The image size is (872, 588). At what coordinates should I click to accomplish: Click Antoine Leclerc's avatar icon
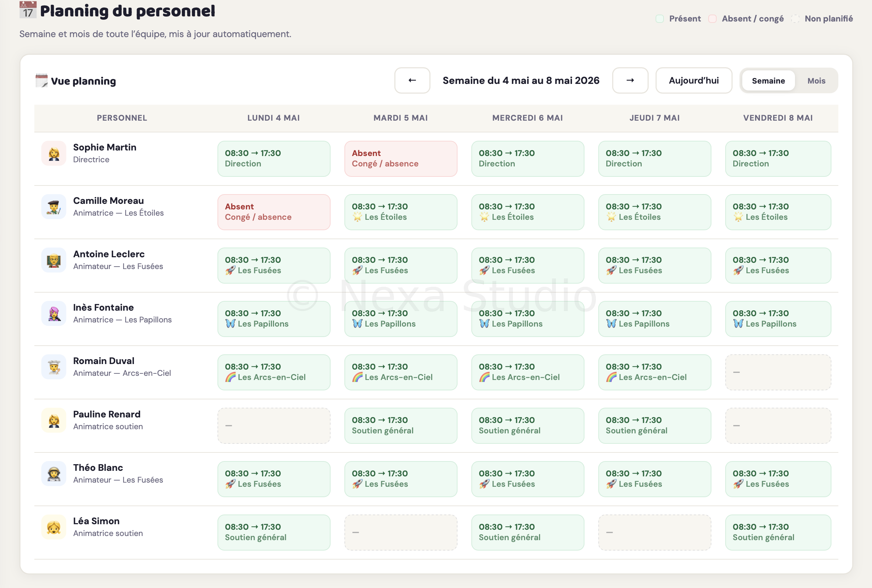(x=54, y=260)
